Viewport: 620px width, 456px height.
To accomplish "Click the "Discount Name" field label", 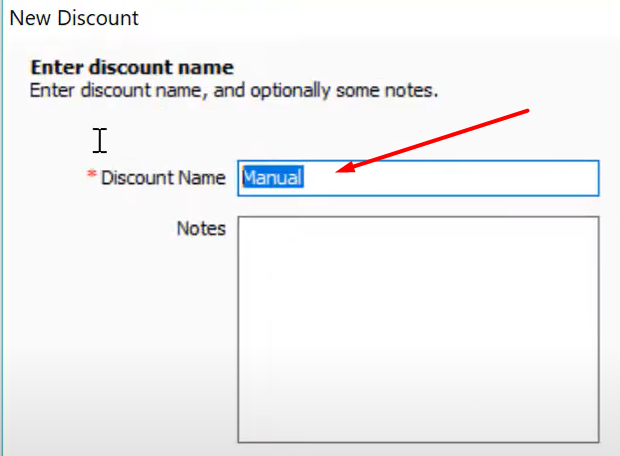I will [x=163, y=178].
